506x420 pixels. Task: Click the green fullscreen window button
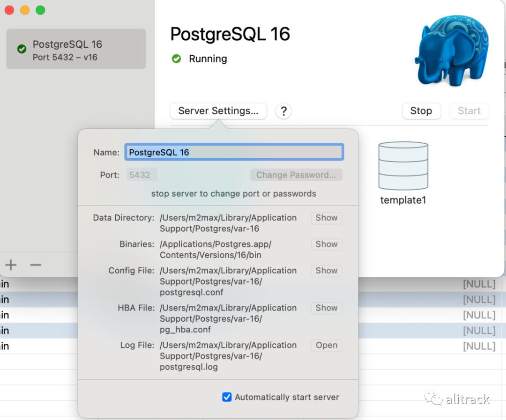[41, 10]
